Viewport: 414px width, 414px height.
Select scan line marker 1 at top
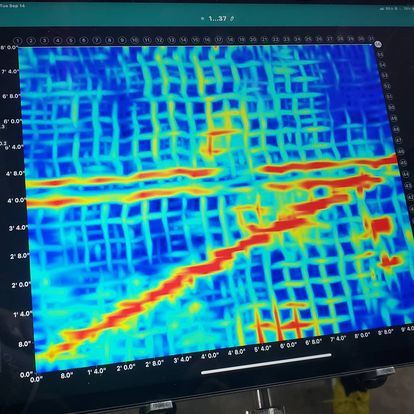[18, 41]
